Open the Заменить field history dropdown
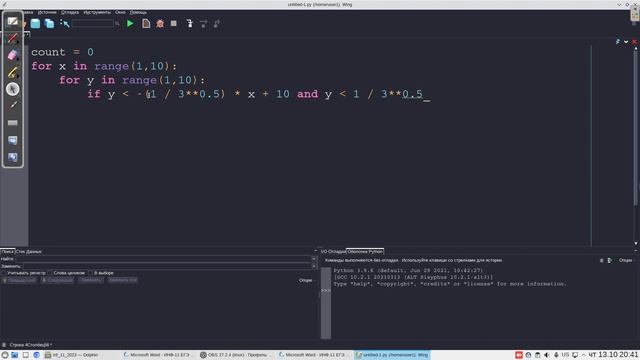This screenshot has height=360, width=640. pos(314,266)
